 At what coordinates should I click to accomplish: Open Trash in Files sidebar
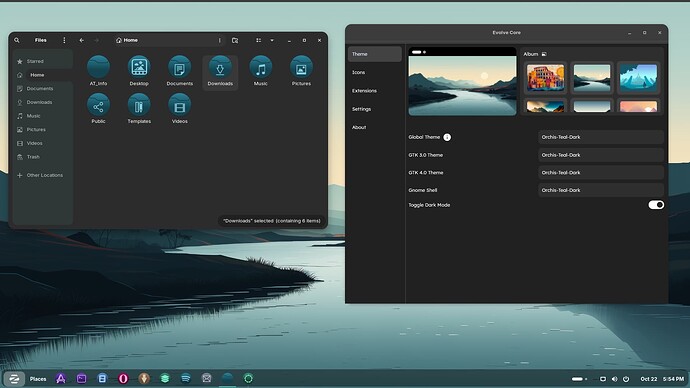coord(43,157)
